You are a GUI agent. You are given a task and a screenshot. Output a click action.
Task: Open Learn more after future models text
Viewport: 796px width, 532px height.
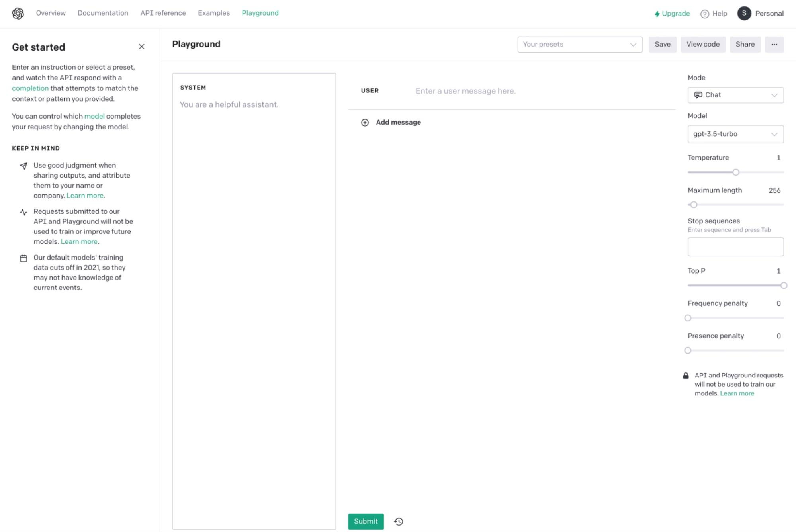(x=79, y=242)
